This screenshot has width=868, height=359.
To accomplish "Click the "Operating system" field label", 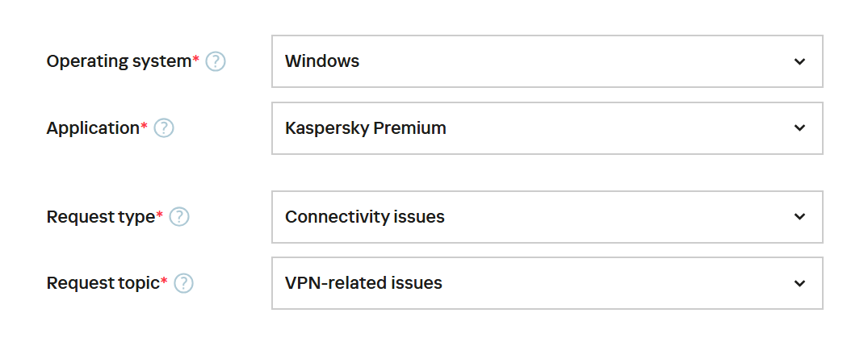I will click(x=118, y=61).
